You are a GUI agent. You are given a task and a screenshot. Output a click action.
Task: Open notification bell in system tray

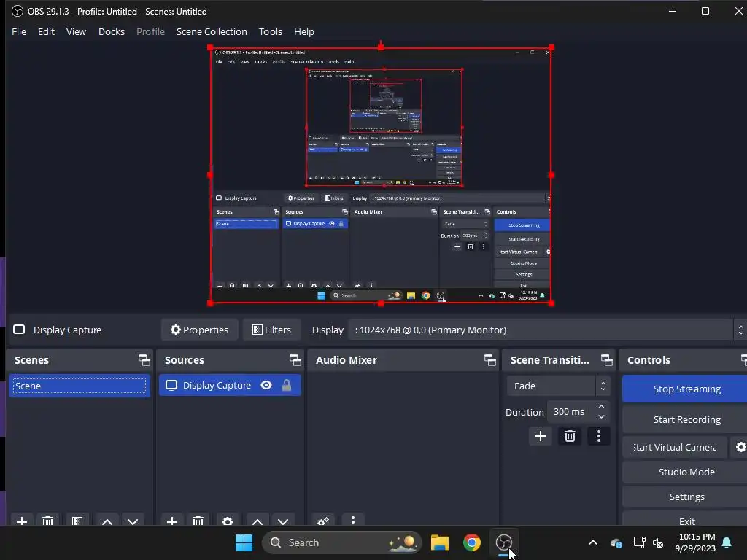point(727,542)
